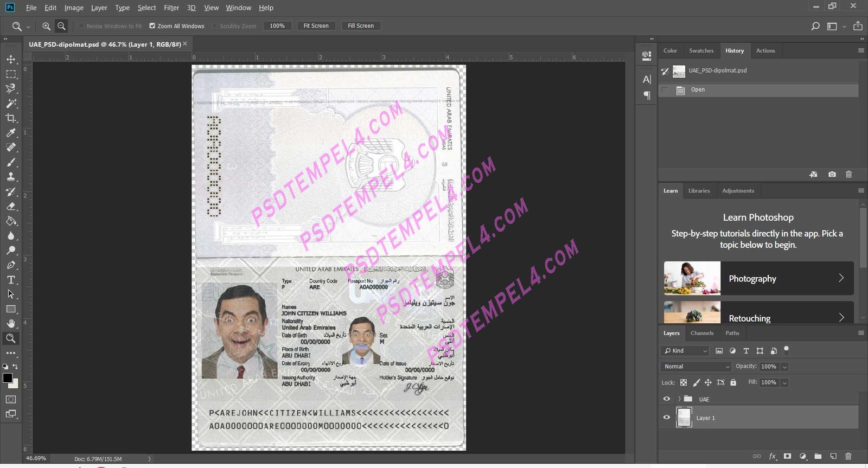Switch to the Swatches tab
Image resolution: width=868 pixels, height=468 pixels.
701,50
